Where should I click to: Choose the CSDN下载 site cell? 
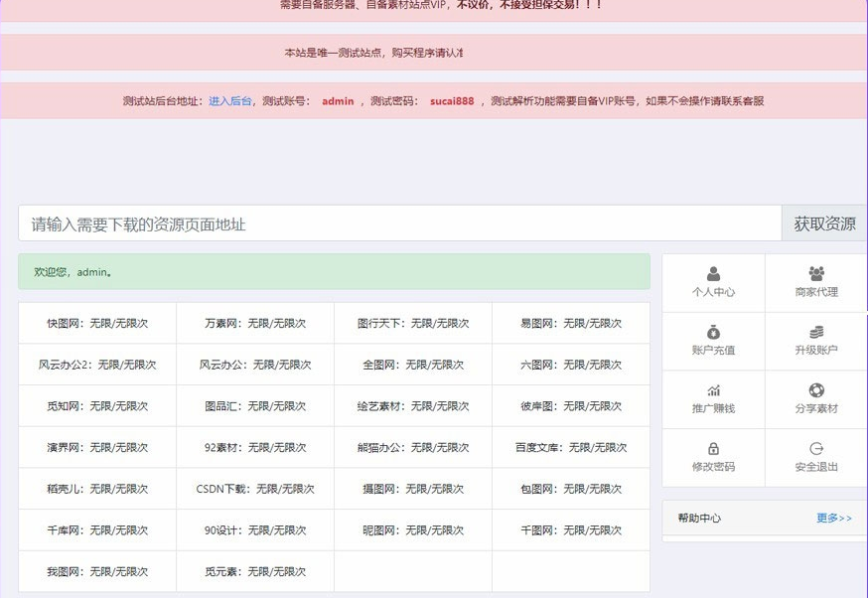pos(255,490)
